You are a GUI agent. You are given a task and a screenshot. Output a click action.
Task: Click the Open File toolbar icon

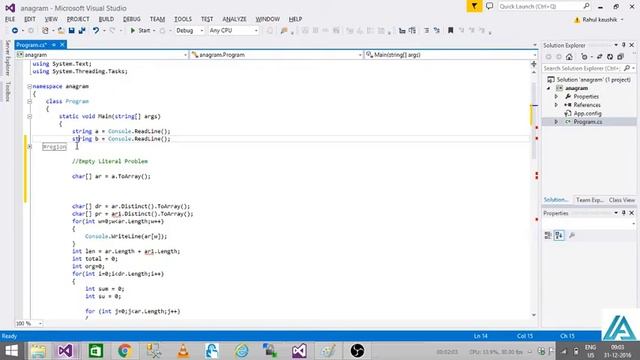click(61, 31)
